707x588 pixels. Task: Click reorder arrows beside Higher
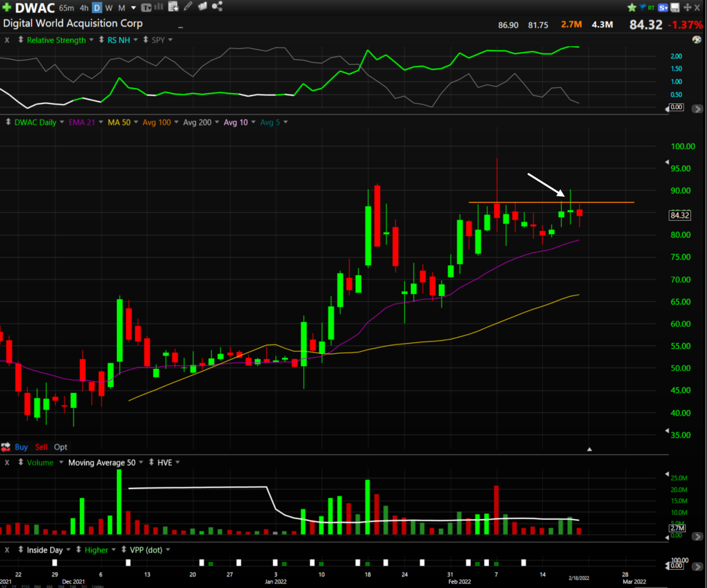click(79, 550)
